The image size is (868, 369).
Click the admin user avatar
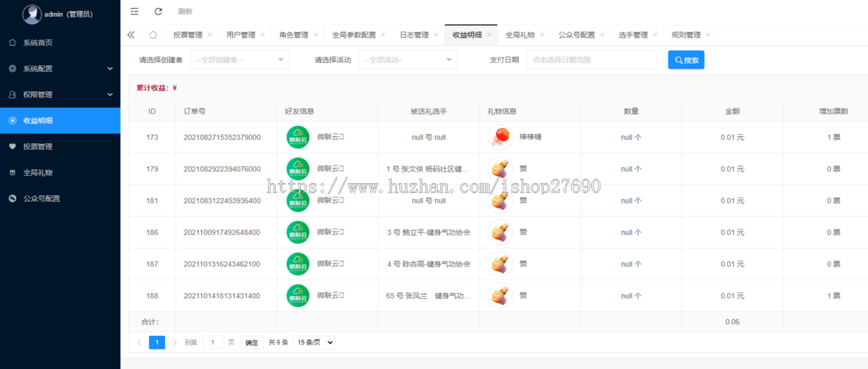[x=32, y=14]
